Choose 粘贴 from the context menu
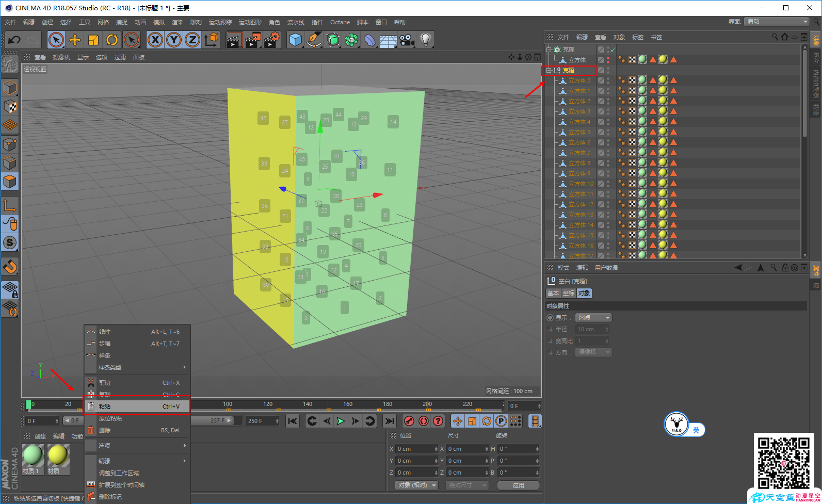This screenshot has height=504, width=822. click(137, 407)
